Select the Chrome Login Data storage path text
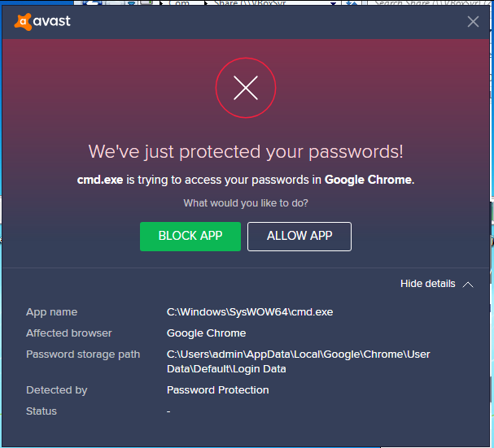 point(298,362)
